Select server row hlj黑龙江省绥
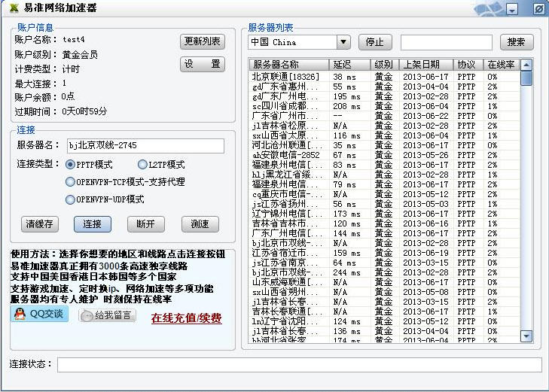Screen dimensions: 549x392 pos(384,175)
